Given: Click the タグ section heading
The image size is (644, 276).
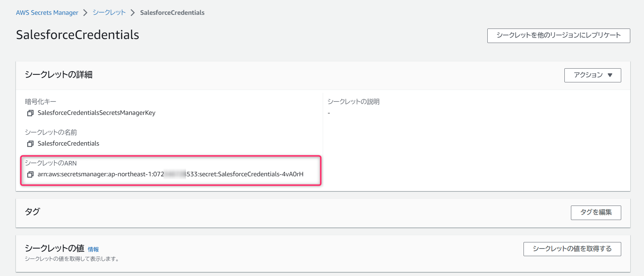Looking at the screenshot, I should 32,212.
